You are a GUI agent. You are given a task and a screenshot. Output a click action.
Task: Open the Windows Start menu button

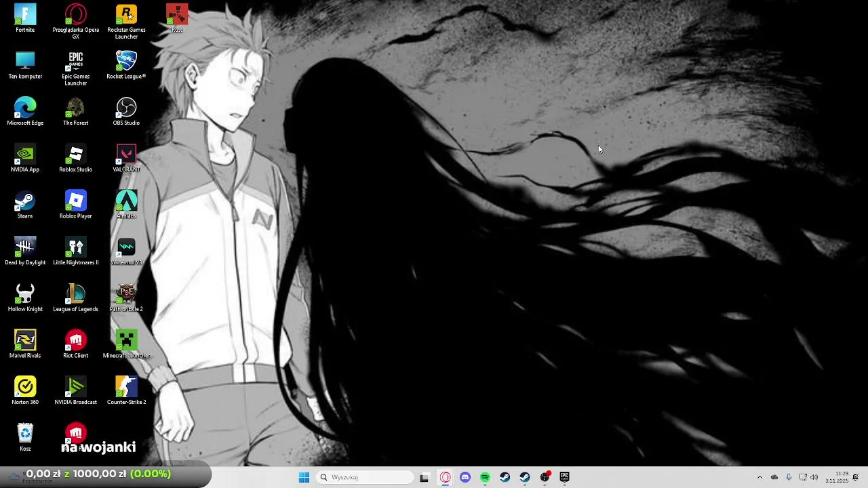pyautogui.click(x=304, y=477)
